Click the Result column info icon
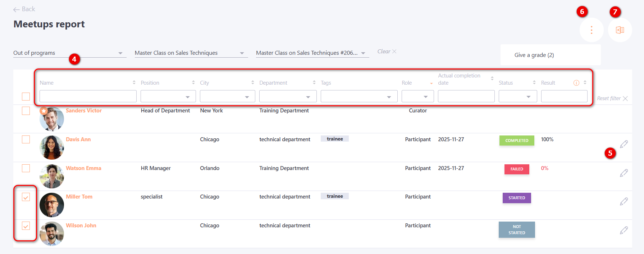This screenshot has height=254, width=644. tap(576, 83)
